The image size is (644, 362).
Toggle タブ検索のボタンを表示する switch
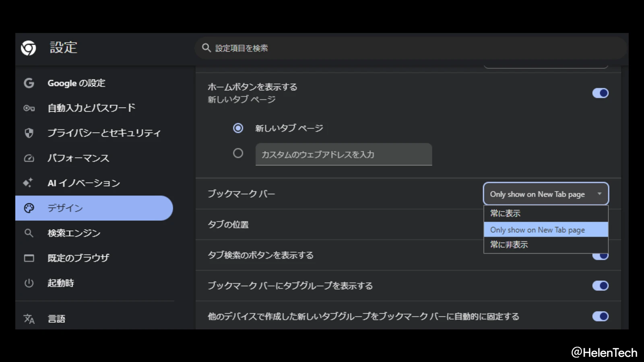coord(600,257)
